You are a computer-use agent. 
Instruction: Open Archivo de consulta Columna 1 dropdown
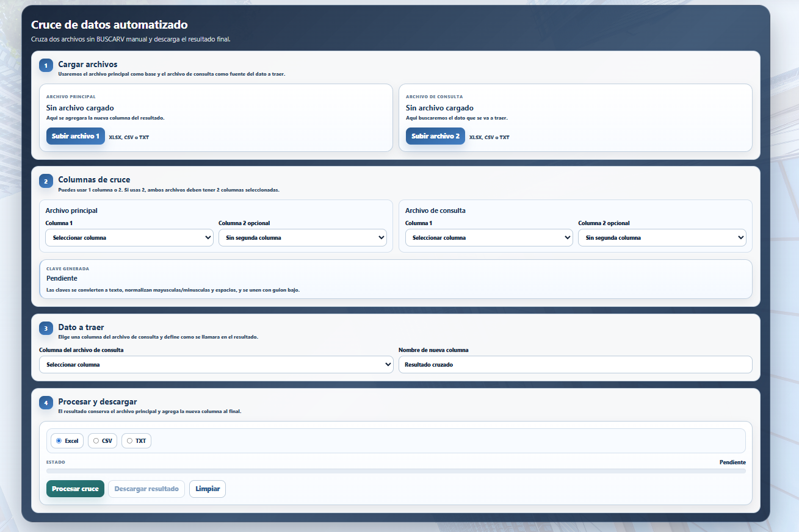489,238
